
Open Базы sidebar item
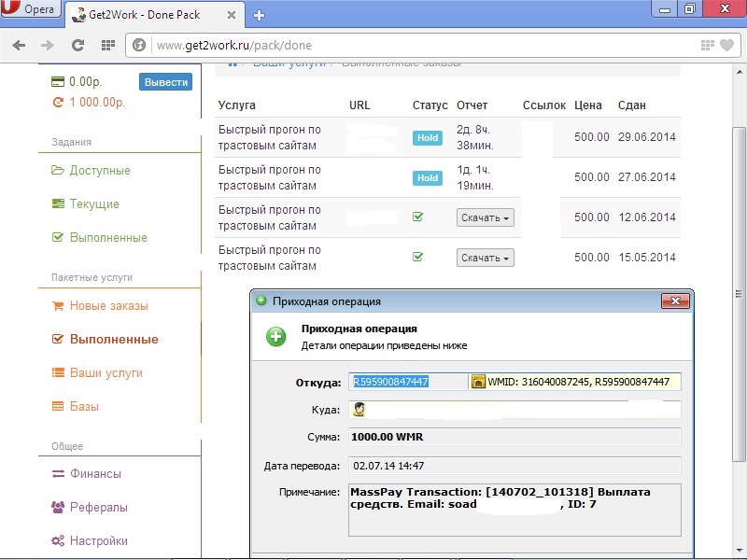click(84, 406)
